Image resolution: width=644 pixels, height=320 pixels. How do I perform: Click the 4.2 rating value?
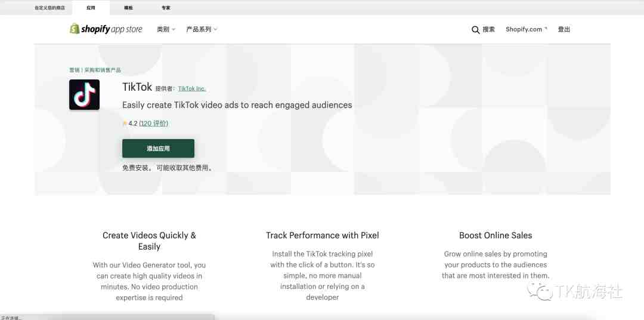[x=132, y=123]
